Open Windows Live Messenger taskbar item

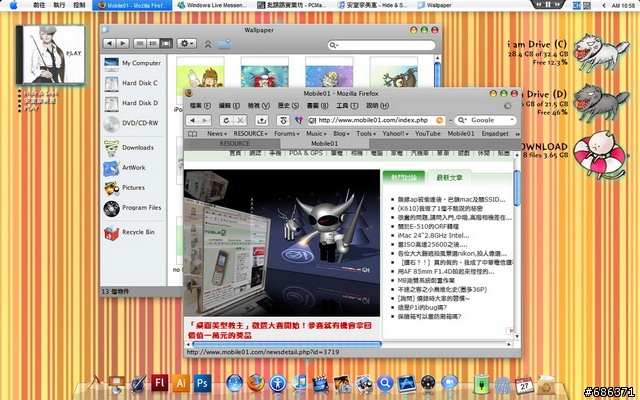coord(212,5)
